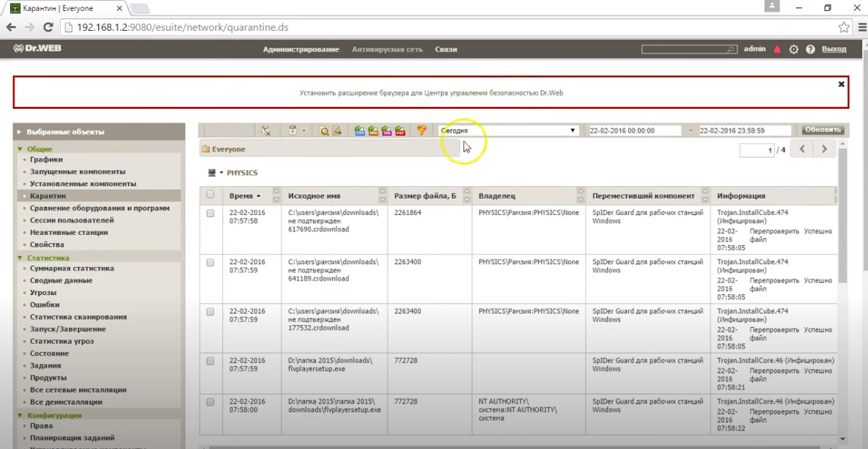Click the orange filter funnel icon
The width and height of the screenshot is (868, 449).
coord(422,131)
